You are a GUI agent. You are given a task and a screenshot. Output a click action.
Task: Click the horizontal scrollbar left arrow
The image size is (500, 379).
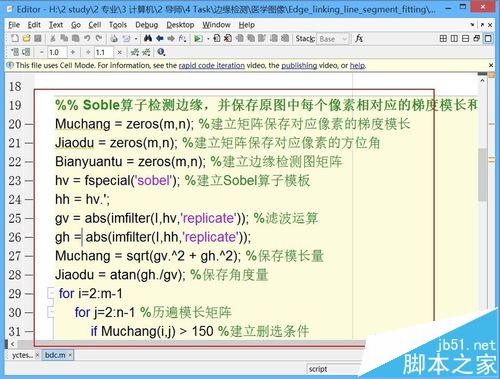13,343
